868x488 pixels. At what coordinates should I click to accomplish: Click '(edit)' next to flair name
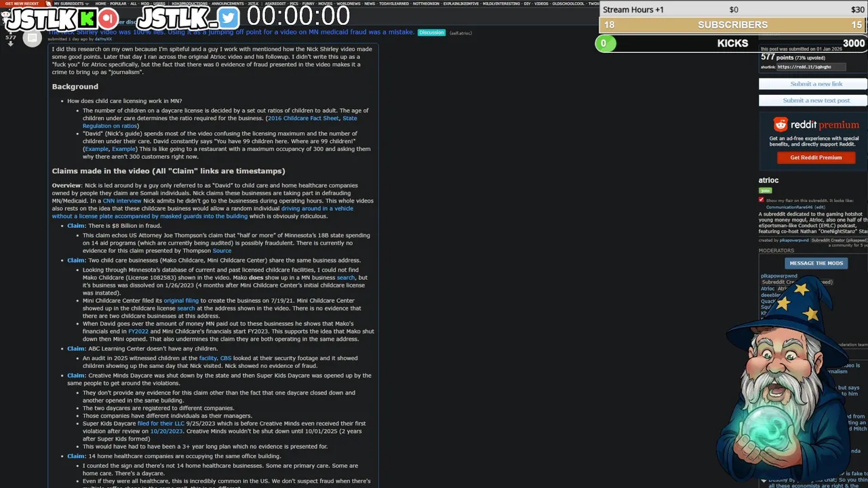point(820,207)
